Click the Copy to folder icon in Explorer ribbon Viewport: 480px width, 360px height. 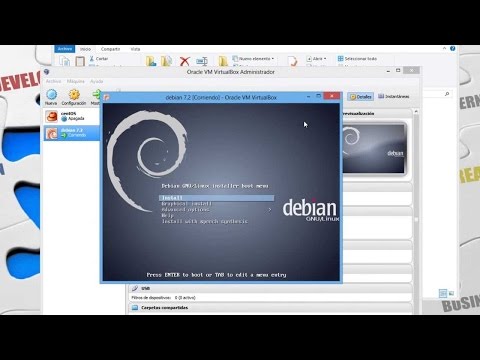point(166,61)
